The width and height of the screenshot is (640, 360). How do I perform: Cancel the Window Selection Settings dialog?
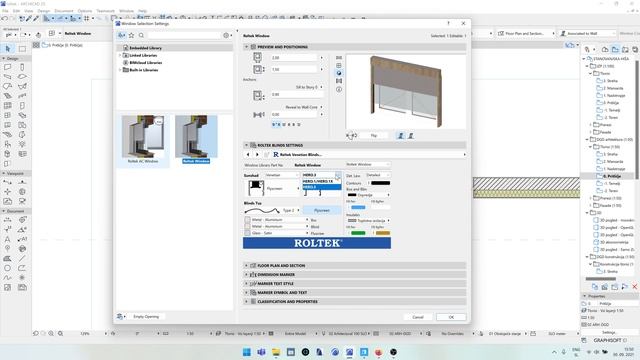click(x=418, y=317)
